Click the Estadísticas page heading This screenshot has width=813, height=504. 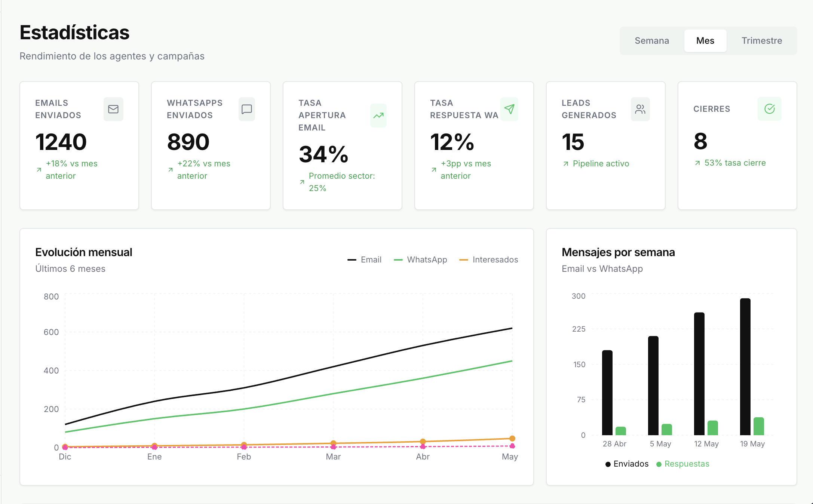coord(74,33)
